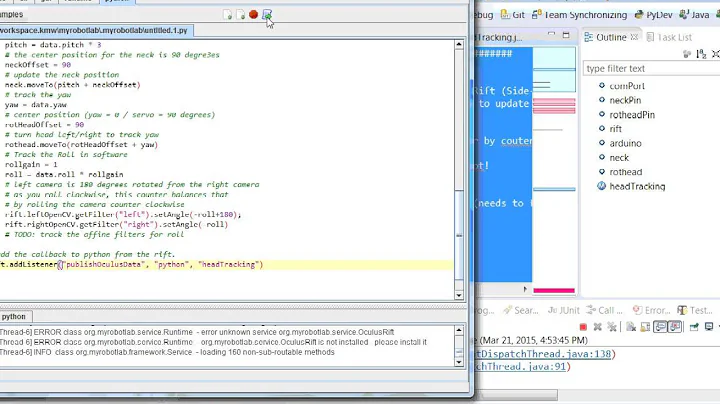Click the Eclipse console horizontal scrollbar thumb
720x404 pixels.
(x=517, y=395)
